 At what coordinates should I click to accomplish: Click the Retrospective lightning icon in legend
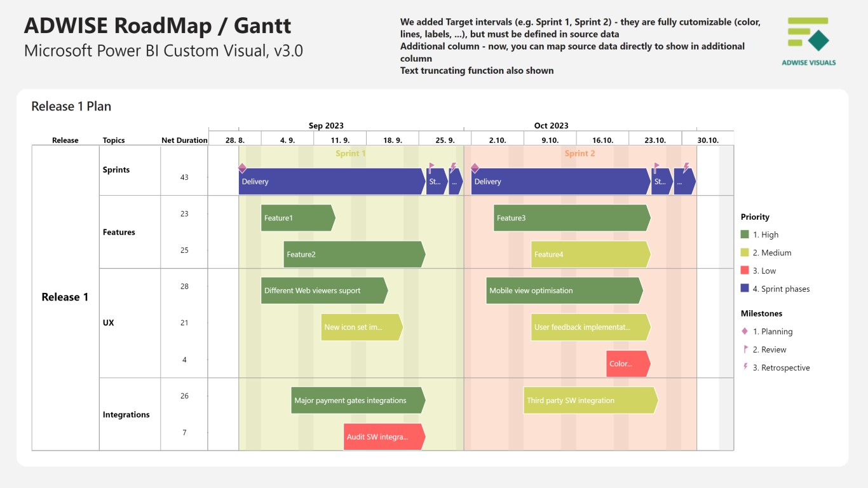coord(745,367)
